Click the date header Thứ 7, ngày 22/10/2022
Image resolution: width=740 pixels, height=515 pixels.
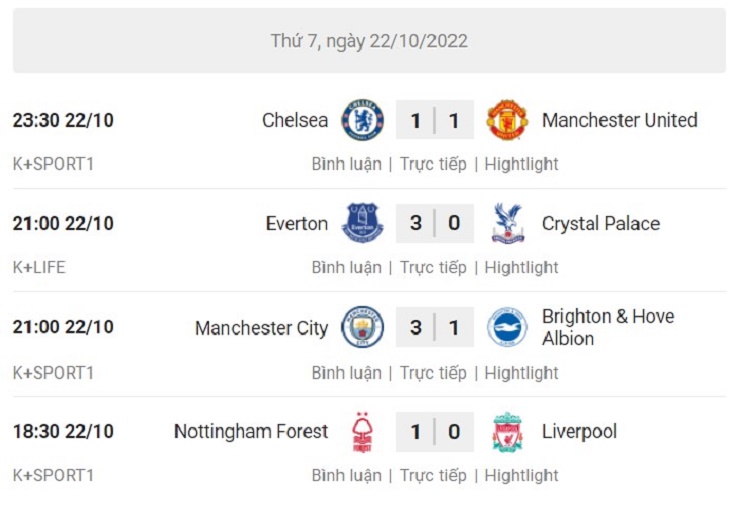click(x=369, y=41)
